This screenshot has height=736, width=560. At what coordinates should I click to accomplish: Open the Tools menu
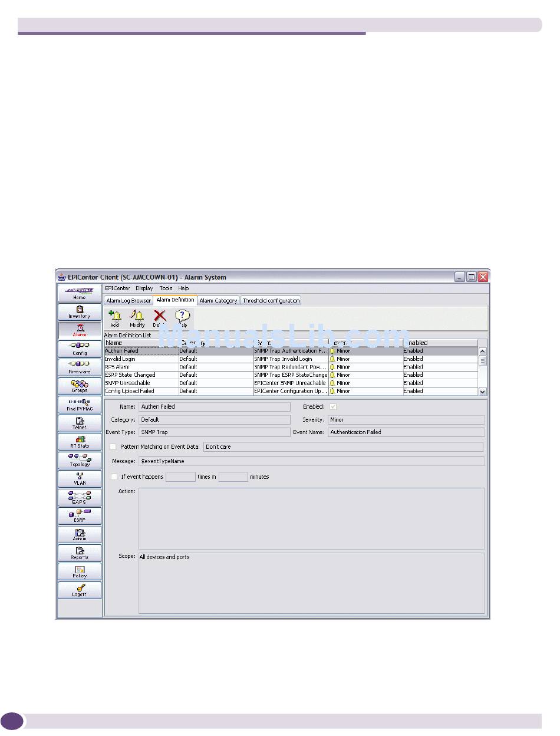pos(166,288)
